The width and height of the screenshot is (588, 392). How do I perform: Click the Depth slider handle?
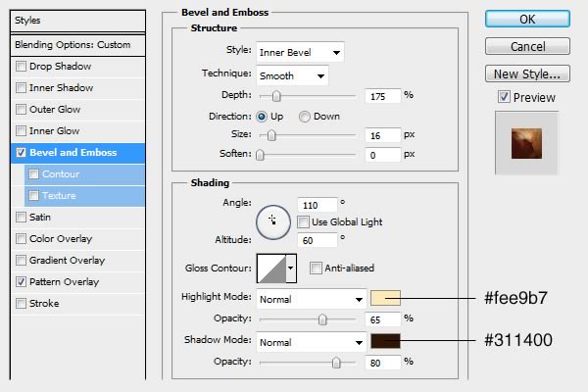click(x=276, y=96)
